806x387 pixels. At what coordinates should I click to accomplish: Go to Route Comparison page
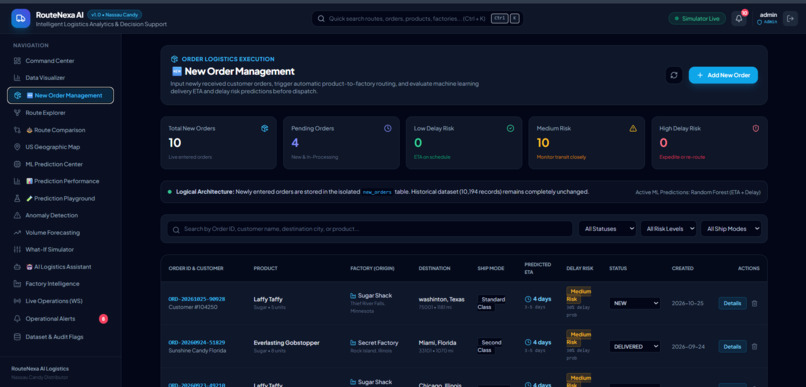61,130
